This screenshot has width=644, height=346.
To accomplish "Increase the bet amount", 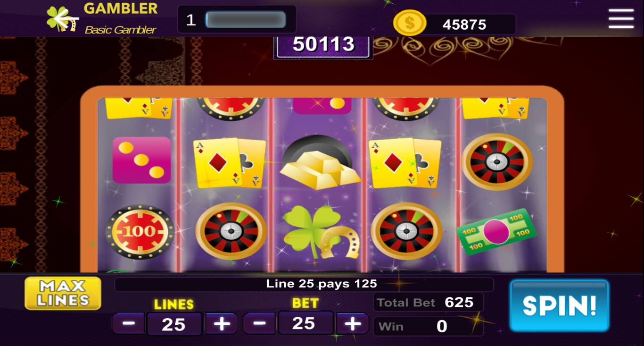I will pos(352,323).
